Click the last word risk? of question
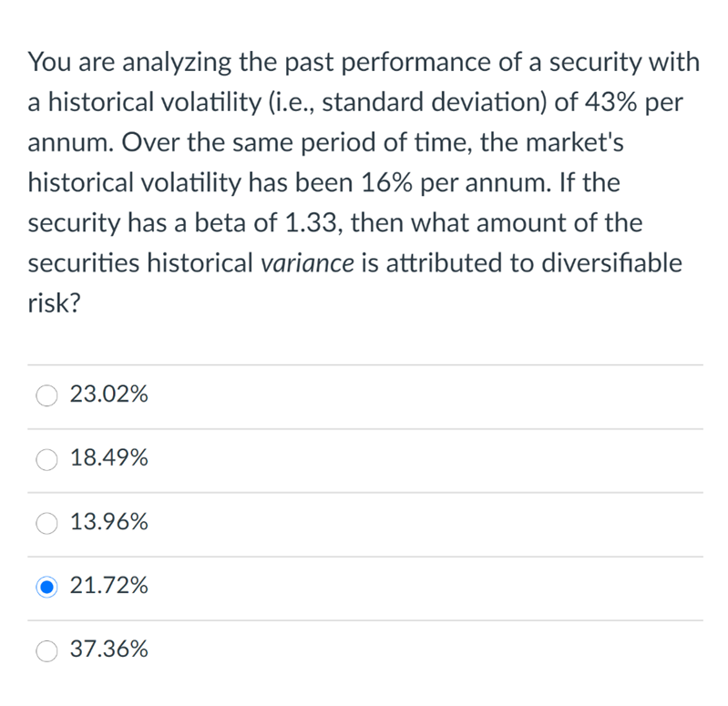The width and height of the screenshot is (728, 706). 55,303
